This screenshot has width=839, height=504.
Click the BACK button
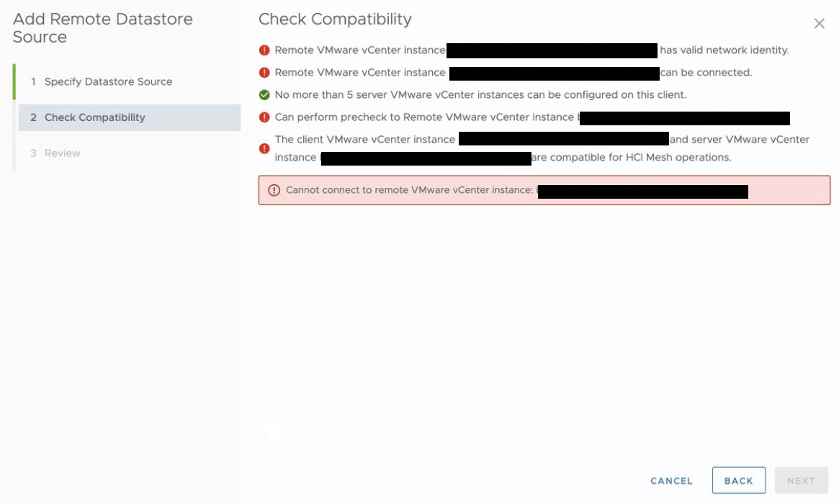pyautogui.click(x=738, y=480)
